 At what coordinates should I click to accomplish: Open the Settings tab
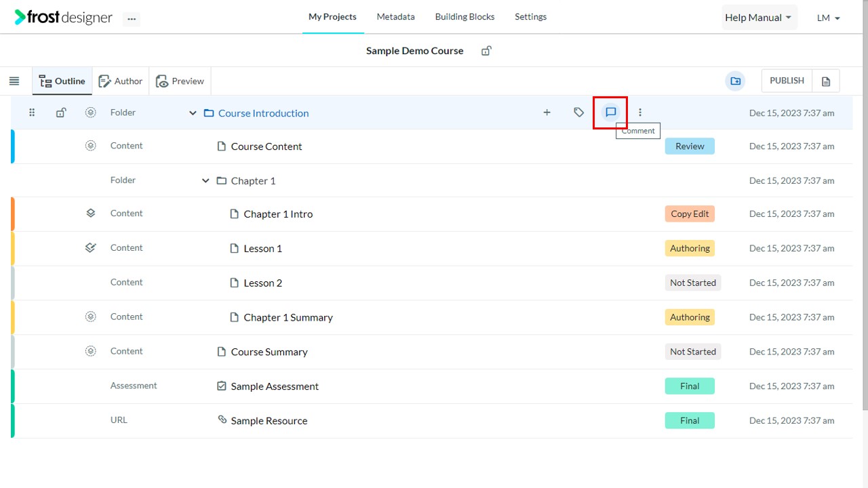[x=530, y=17]
